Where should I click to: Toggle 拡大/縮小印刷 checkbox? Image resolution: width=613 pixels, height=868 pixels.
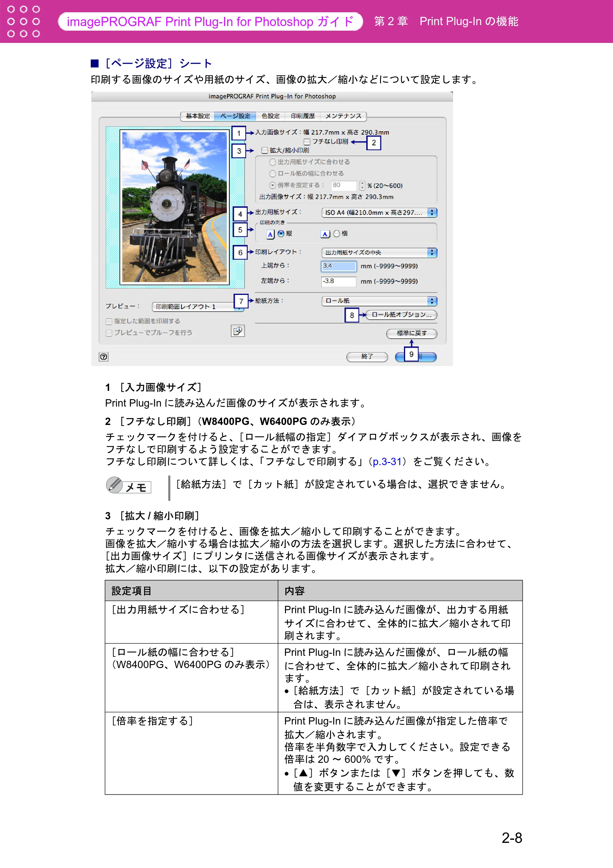point(265,151)
